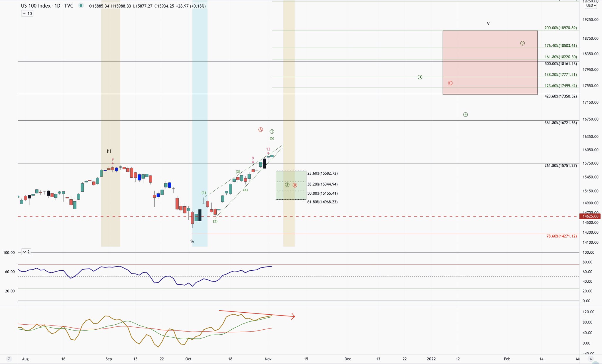
Task: Click the green circled 1 label
Action: pyautogui.click(x=272, y=132)
